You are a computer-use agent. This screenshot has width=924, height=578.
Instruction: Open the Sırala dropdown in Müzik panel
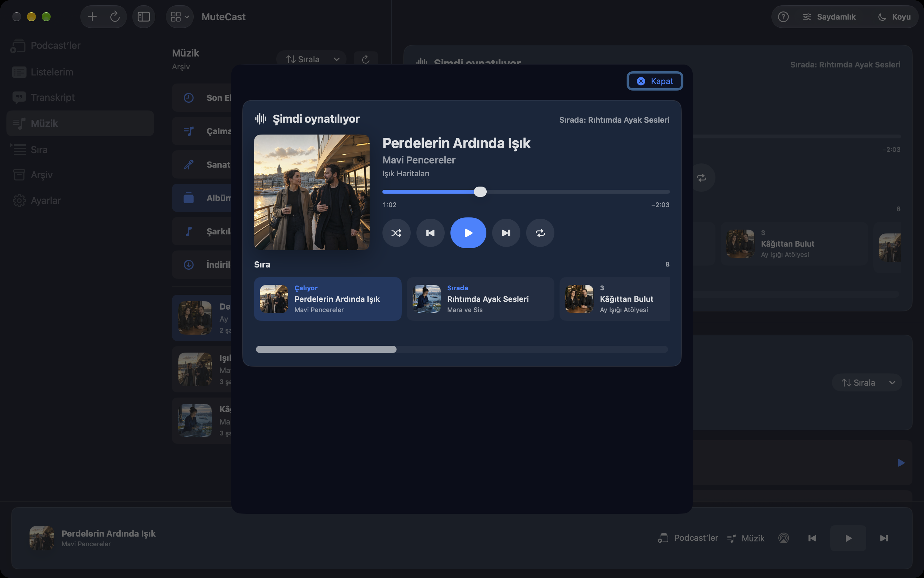pyautogui.click(x=312, y=59)
